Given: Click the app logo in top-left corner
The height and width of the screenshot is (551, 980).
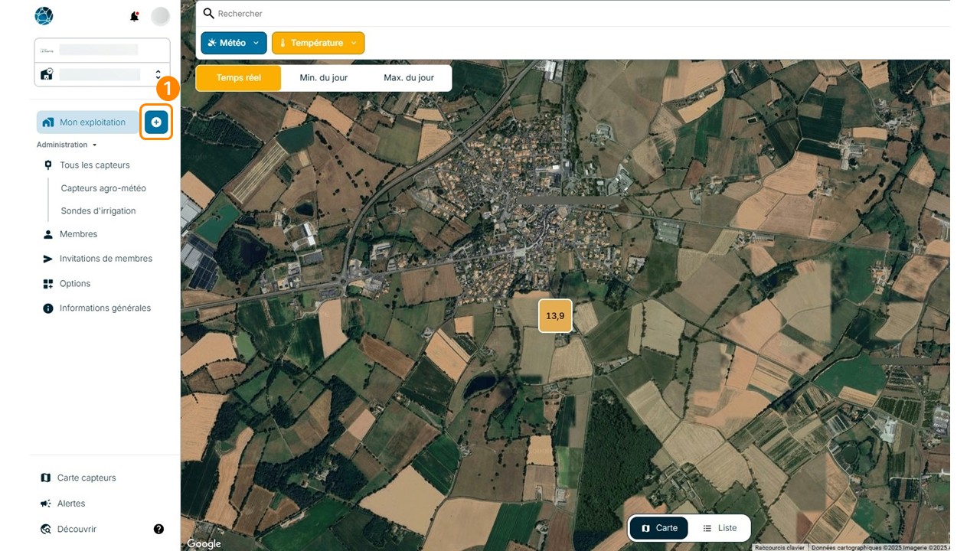Looking at the screenshot, I should [x=44, y=16].
